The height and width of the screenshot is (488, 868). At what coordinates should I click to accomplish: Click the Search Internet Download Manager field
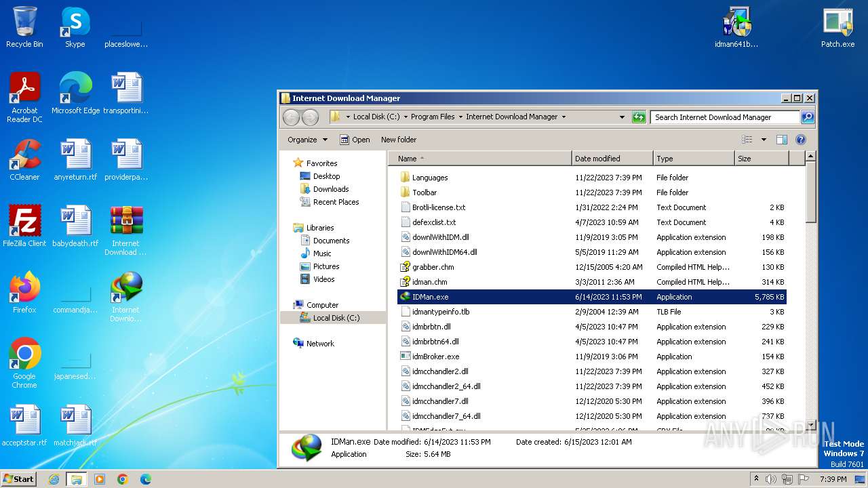click(723, 117)
